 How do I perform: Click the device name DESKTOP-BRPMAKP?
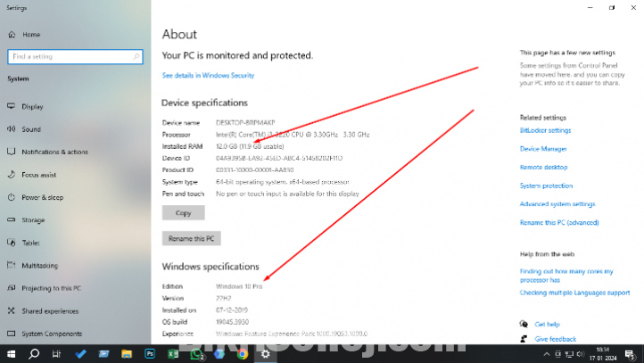pyautogui.click(x=245, y=123)
